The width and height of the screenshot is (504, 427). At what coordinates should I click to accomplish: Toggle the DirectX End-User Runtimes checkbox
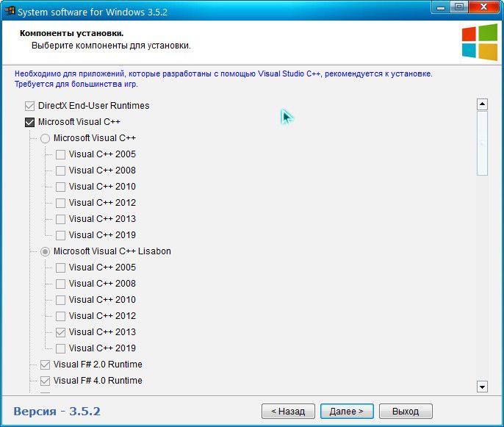point(29,106)
